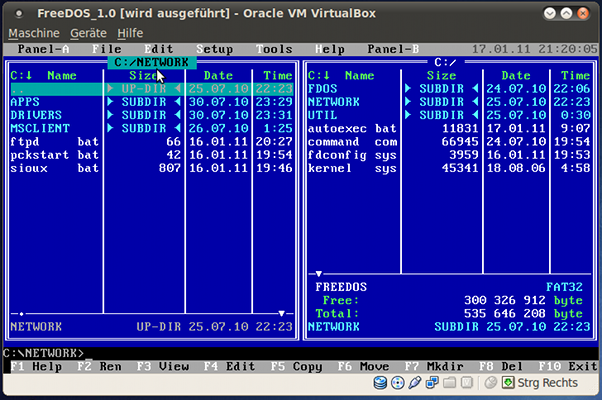Select the sioux bat file
The width and height of the screenshot is (602, 400).
pos(151,168)
